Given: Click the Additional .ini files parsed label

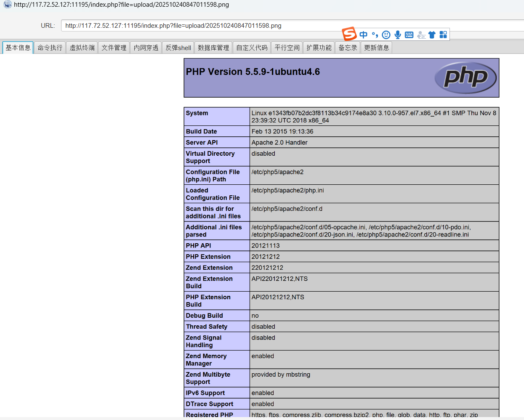Looking at the screenshot, I should (x=214, y=231).
